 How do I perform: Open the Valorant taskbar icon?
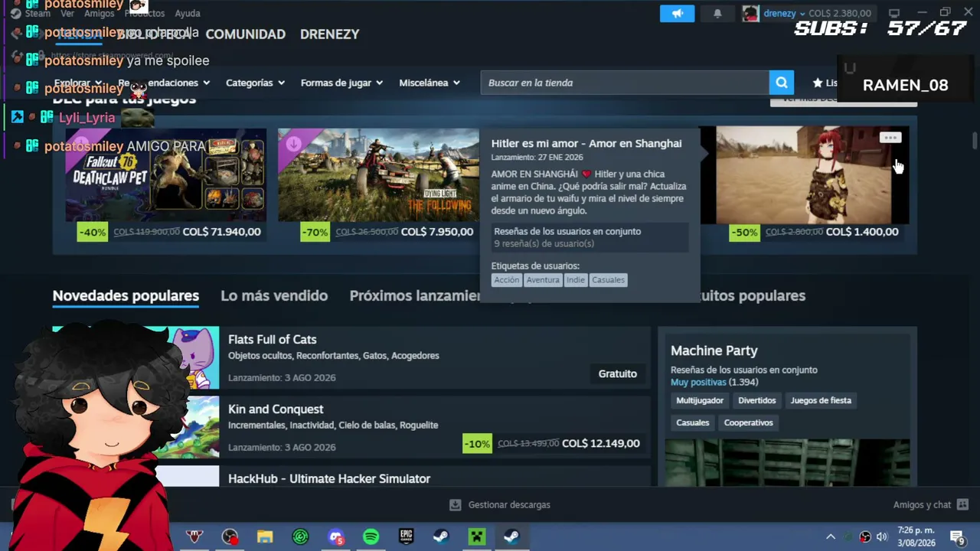[x=194, y=537]
